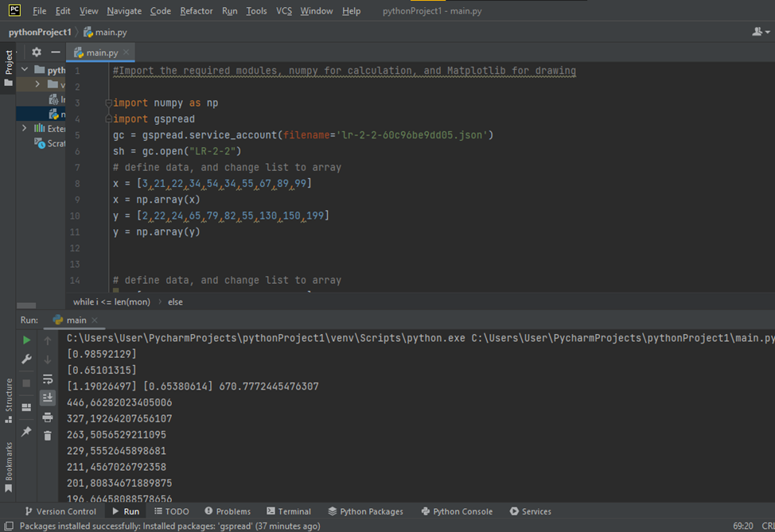The height and width of the screenshot is (532, 775).
Task: Clear console output with trash icon
Action: point(48,436)
